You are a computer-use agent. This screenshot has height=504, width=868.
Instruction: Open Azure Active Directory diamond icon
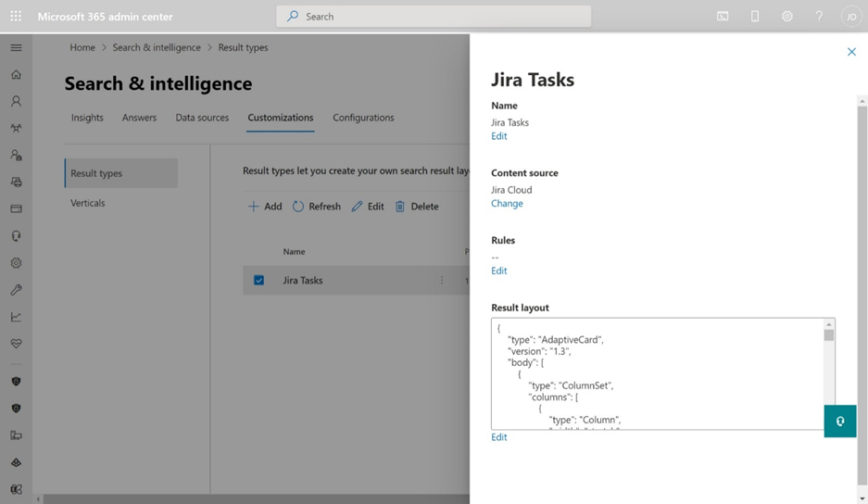click(16, 462)
